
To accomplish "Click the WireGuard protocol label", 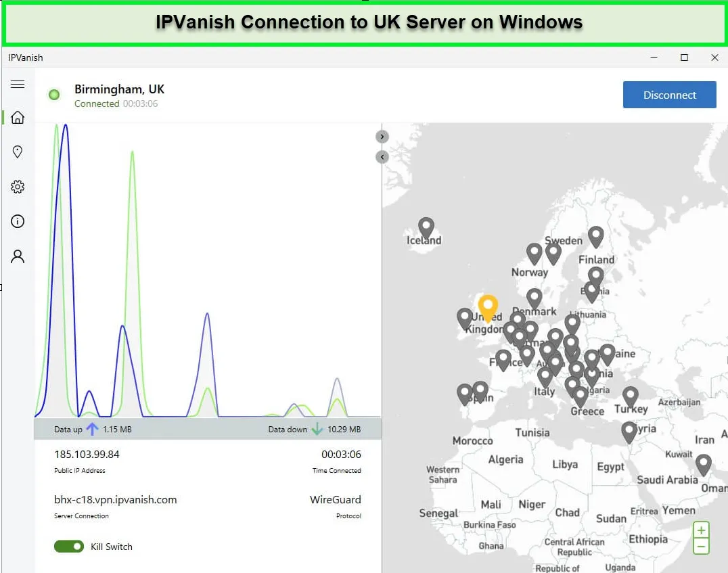I will click(x=335, y=500).
